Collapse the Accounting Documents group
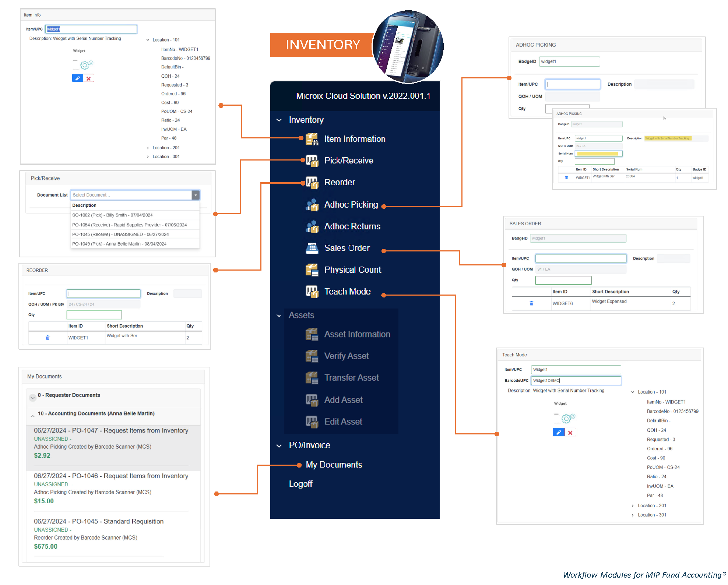Screen dimensions: 728x585 (33, 416)
